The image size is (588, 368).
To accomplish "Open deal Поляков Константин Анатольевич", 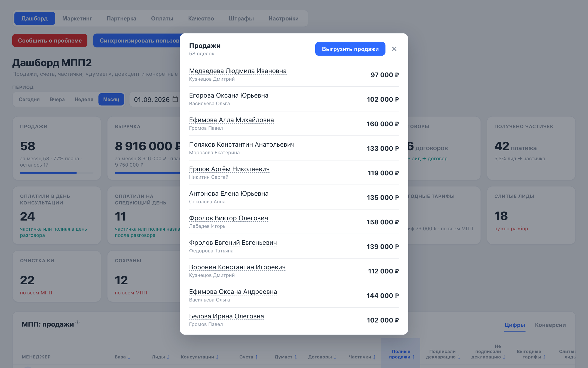I will pyautogui.click(x=242, y=144).
